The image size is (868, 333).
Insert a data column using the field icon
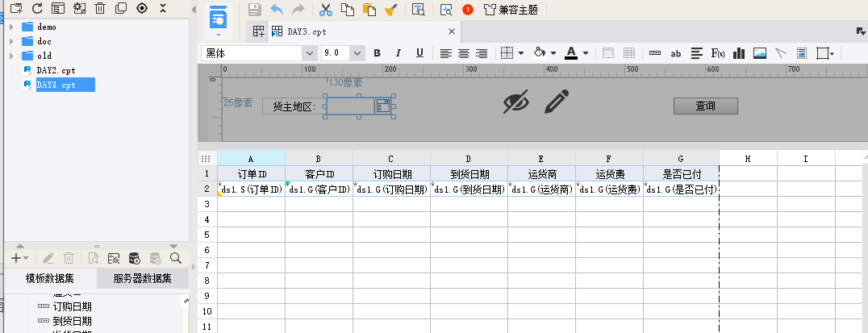click(655, 53)
